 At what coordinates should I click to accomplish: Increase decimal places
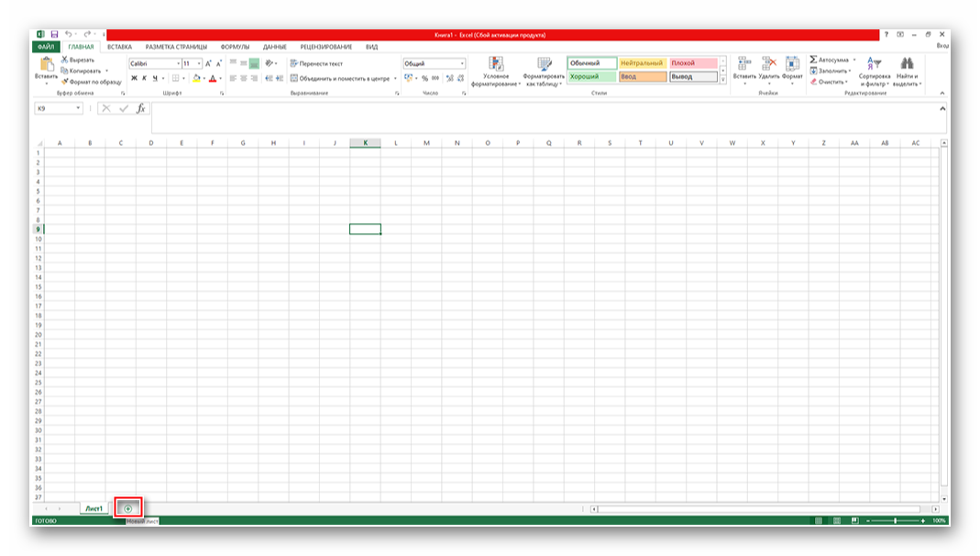click(450, 79)
